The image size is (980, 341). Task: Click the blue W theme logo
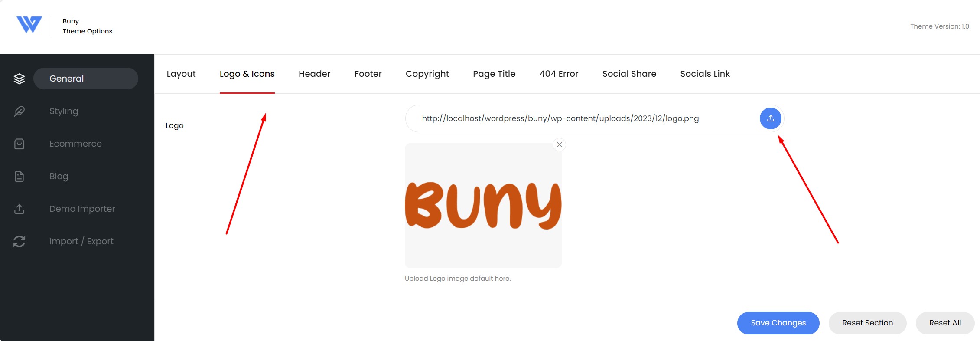tap(29, 25)
